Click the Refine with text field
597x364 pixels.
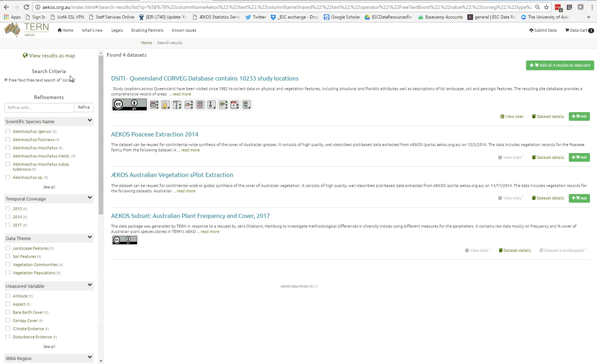pyautogui.click(x=39, y=107)
